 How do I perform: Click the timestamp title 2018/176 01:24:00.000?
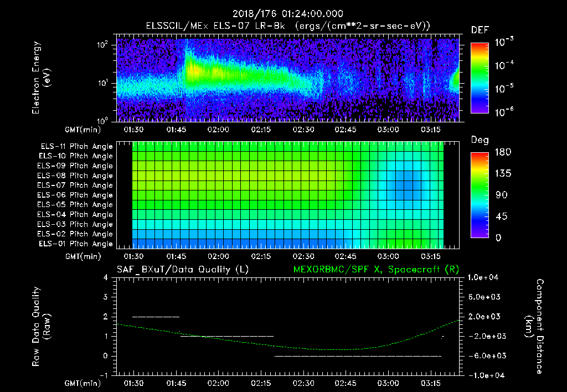[287, 14]
